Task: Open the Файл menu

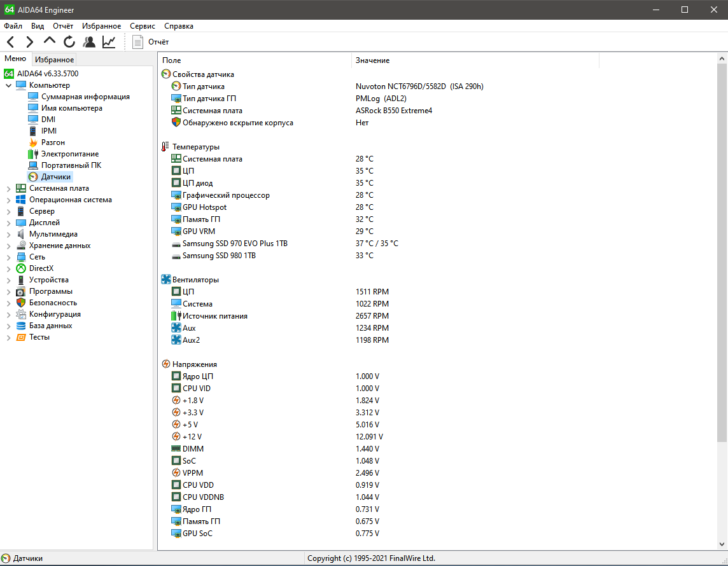Action: coord(13,26)
